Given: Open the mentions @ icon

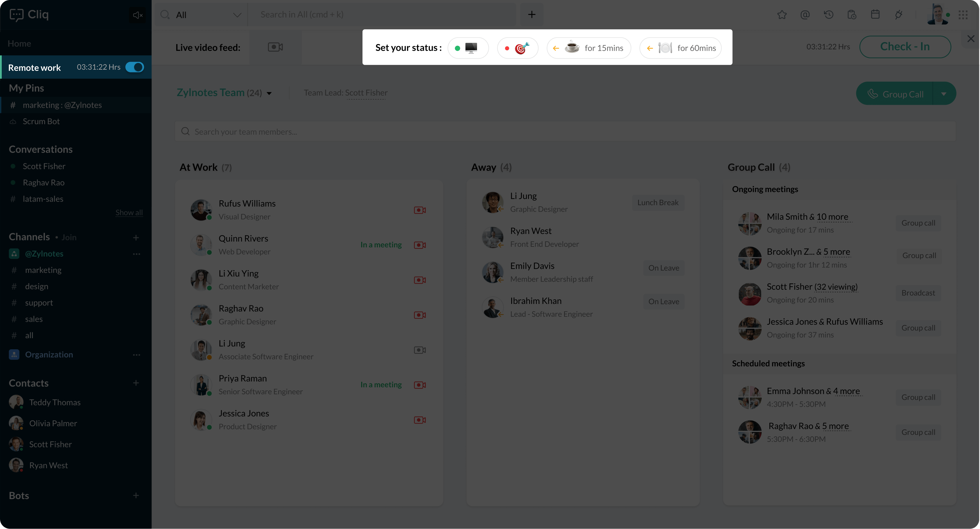Looking at the screenshot, I should coord(805,15).
